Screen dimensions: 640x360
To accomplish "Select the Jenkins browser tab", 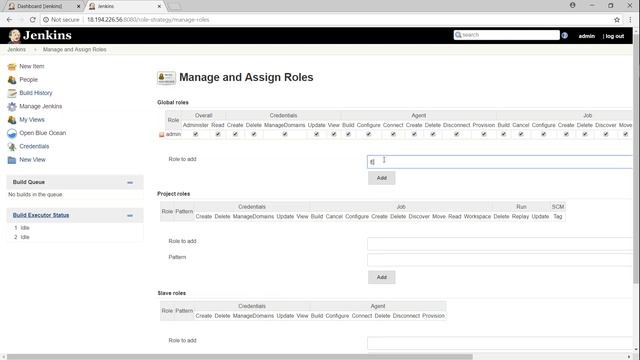I will (124, 6).
